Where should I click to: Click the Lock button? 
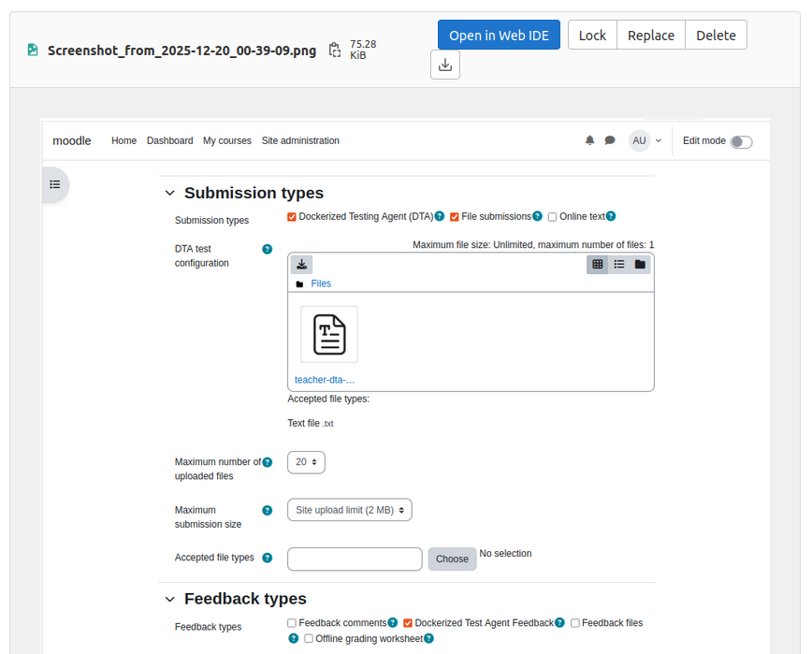click(592, 35)
